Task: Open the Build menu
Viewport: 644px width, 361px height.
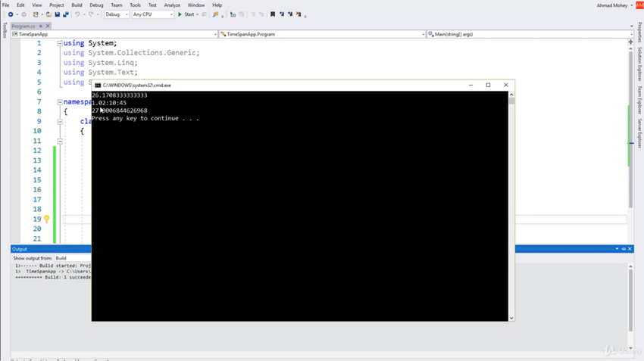Action: [77, 5]
